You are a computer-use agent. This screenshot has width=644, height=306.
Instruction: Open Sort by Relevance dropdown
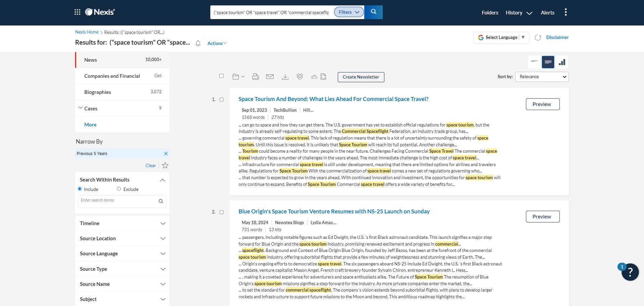click(542, 77)
